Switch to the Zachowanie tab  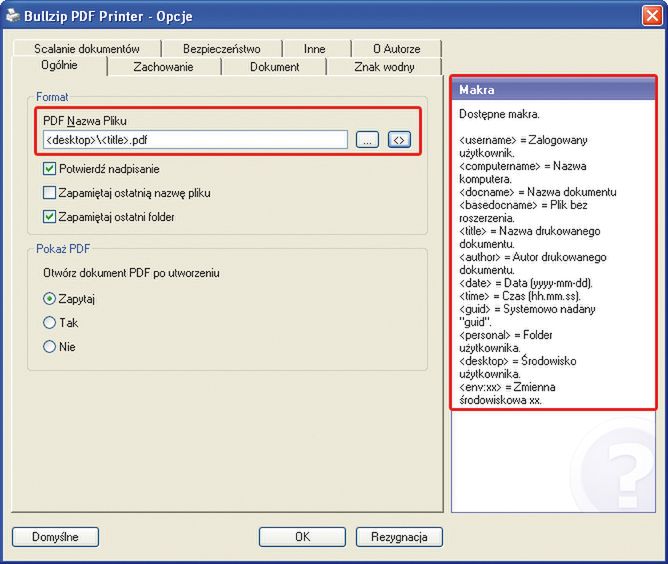point(163,67)
